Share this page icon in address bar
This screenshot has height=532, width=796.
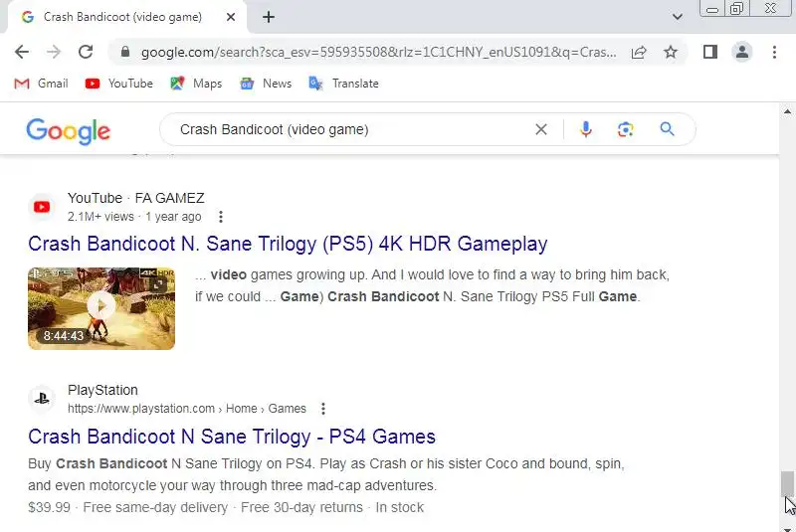pos(639,52)
